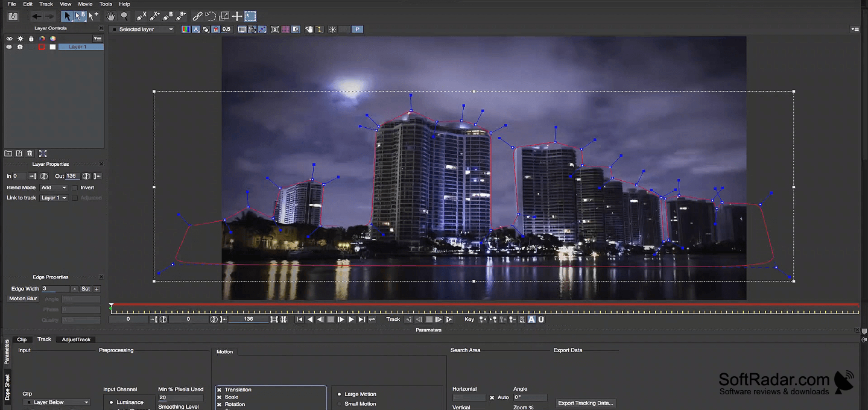This screenshot has width=868, height=410.
Task: Click Layer 1's red spline color swatch
Action: (x=42, y=47)
